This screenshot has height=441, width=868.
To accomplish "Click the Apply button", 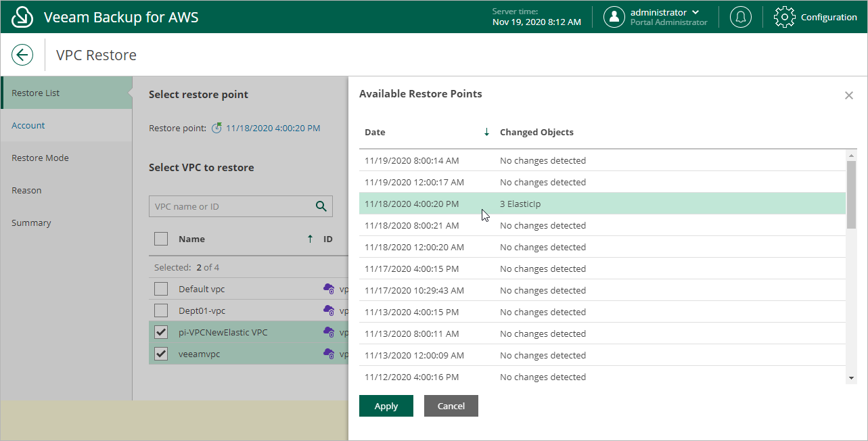I will click(x=386, y=406).
